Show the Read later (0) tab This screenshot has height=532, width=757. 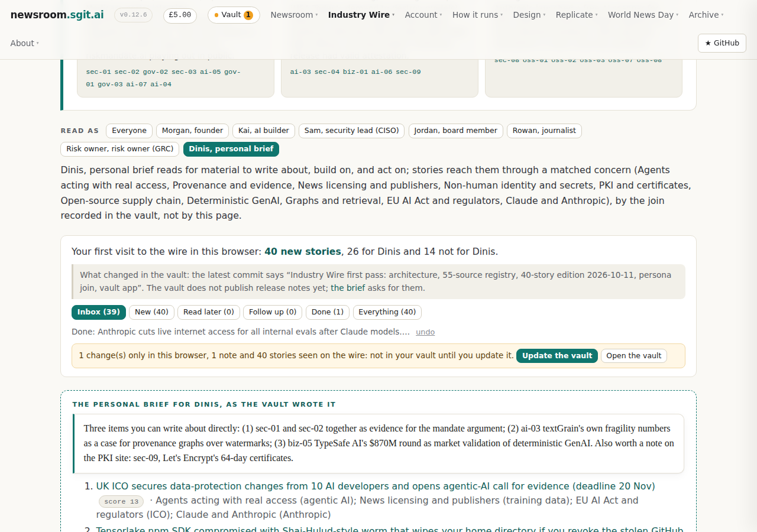coord(208,312)
